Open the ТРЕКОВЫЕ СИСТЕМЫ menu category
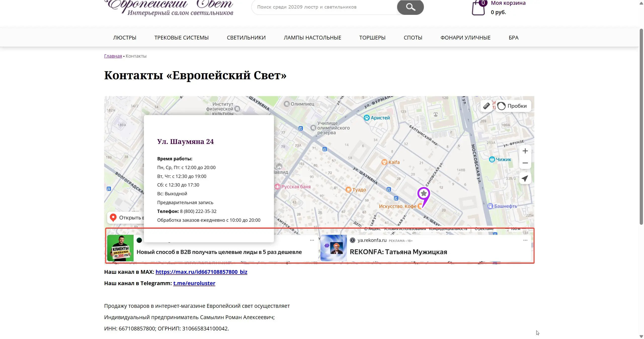Viewport: 644px width, 339px height. pos(181,38)
